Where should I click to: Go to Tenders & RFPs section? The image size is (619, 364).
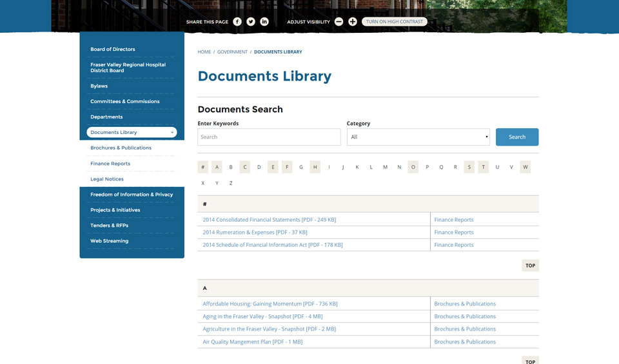(x=109, y=225)
